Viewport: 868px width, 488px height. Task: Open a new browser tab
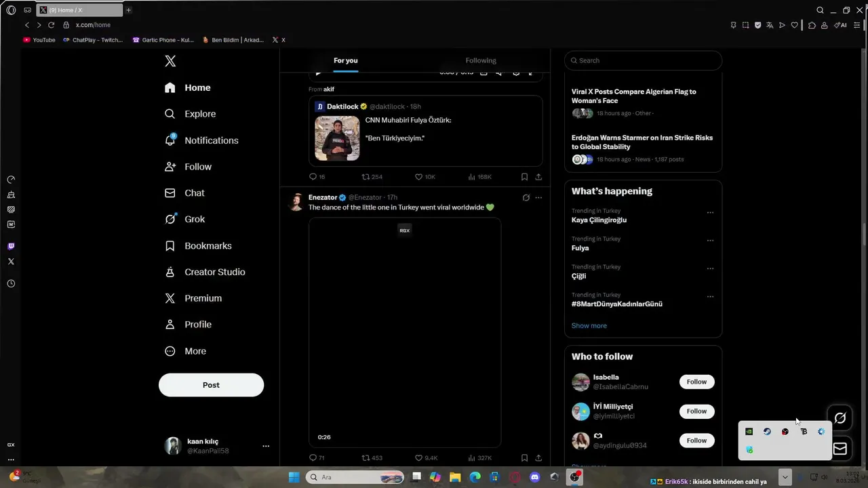(129, 10)
